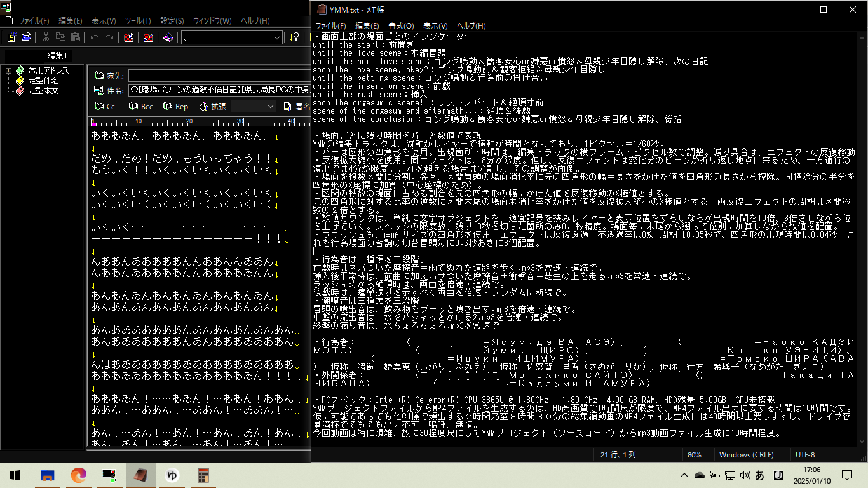
Task: Open the toolbar search combo box dropdown
Action: click(277, 37)
